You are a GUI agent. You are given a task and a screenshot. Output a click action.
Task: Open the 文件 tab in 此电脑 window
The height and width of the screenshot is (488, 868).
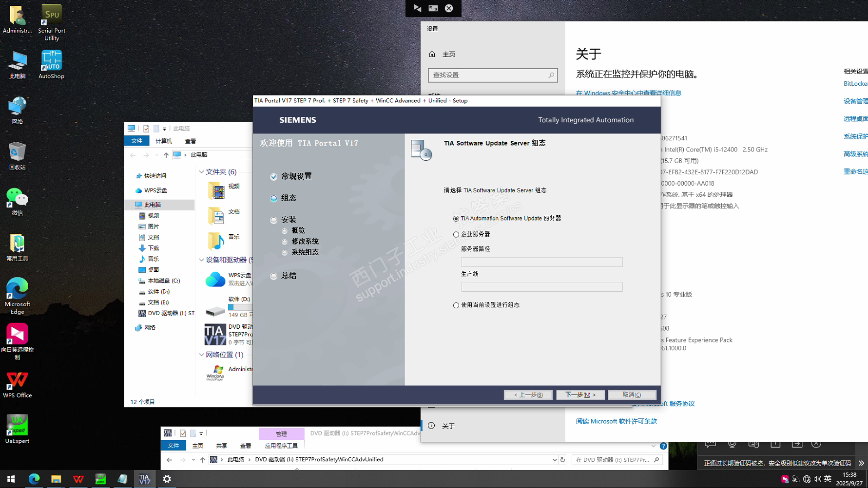pos(136,141)
